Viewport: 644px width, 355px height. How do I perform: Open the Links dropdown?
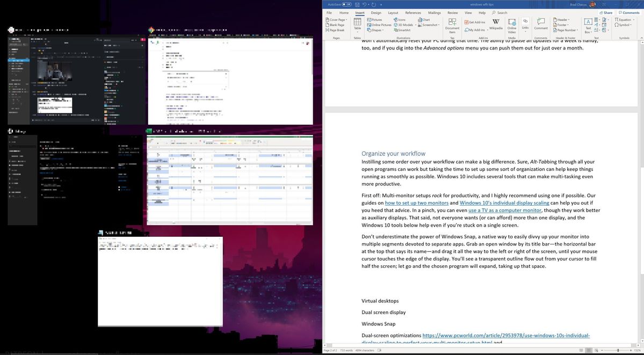tap(525, 25)
